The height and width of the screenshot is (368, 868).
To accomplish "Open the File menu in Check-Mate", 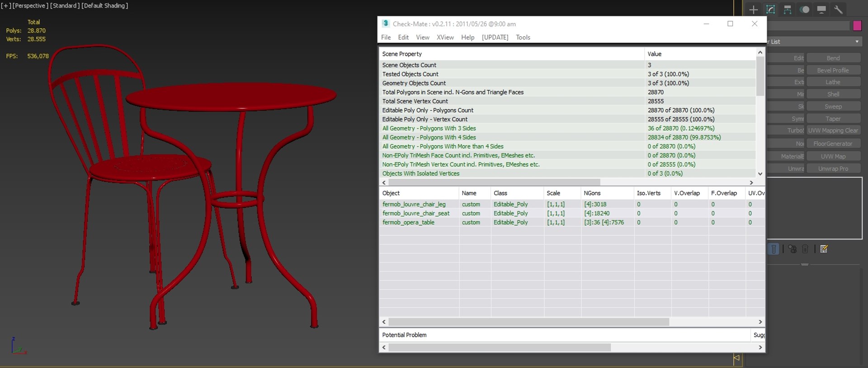I will coord(386,37).
